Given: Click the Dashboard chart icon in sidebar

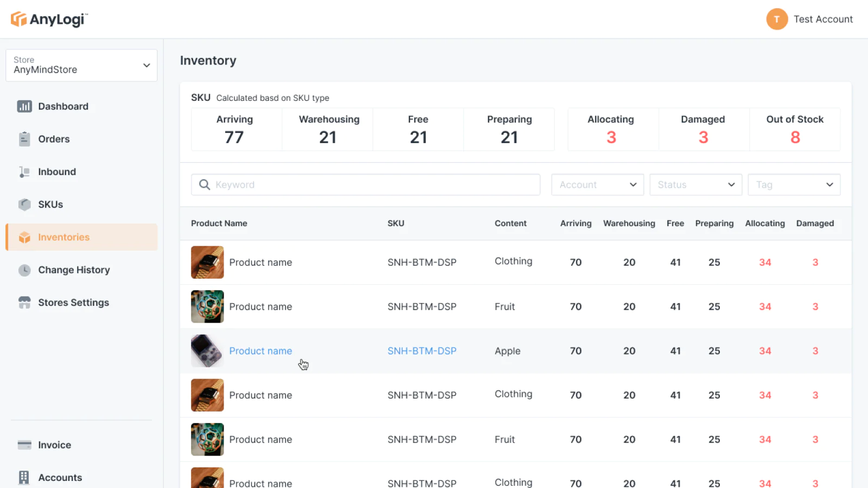Looking at the screenshot, I should [24, 106].
